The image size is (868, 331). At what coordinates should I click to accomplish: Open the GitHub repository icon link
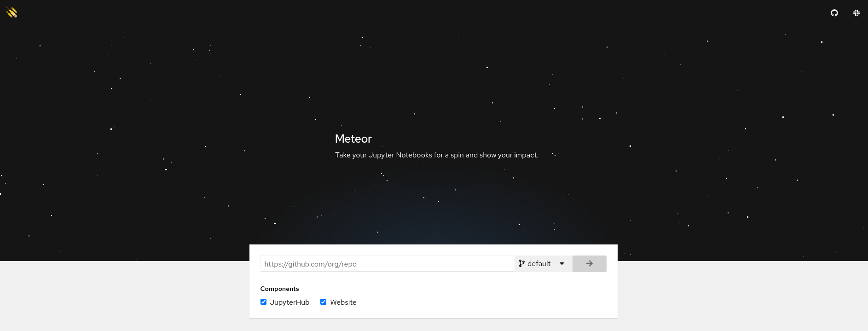pos(834,13)
